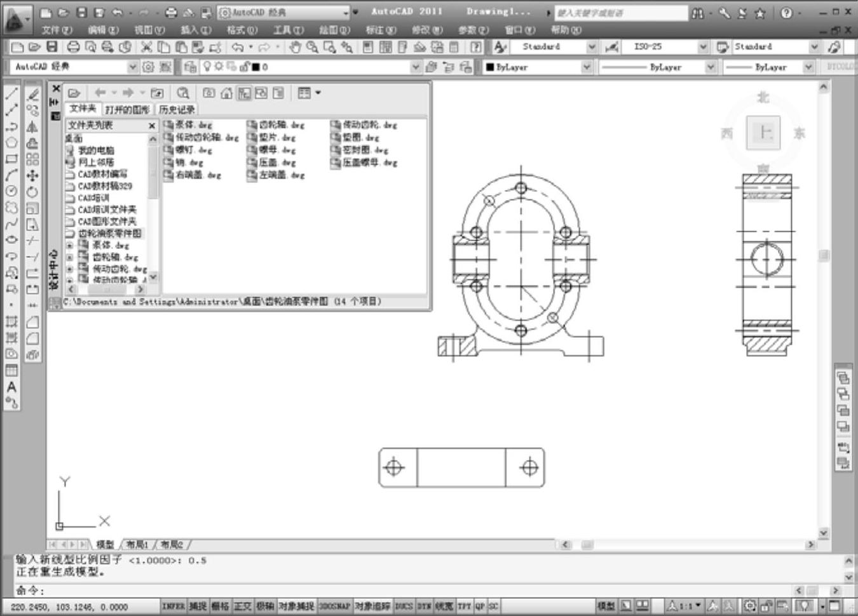858x616 pixels.
Task: Open the ISO-25 dimension style dropdown
Action: tap(703, 47)
